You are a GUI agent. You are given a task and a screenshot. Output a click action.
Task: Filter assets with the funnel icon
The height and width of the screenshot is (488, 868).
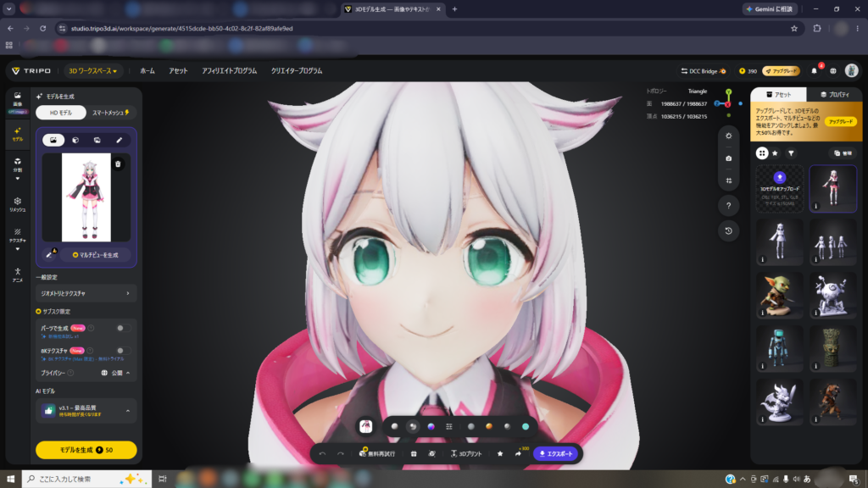(791, 153)
